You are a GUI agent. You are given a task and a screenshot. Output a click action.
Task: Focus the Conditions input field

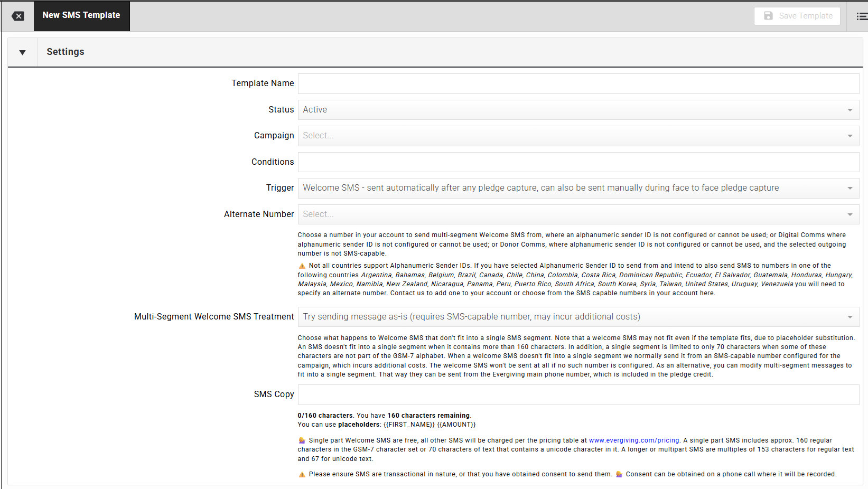tap(578, 162)
